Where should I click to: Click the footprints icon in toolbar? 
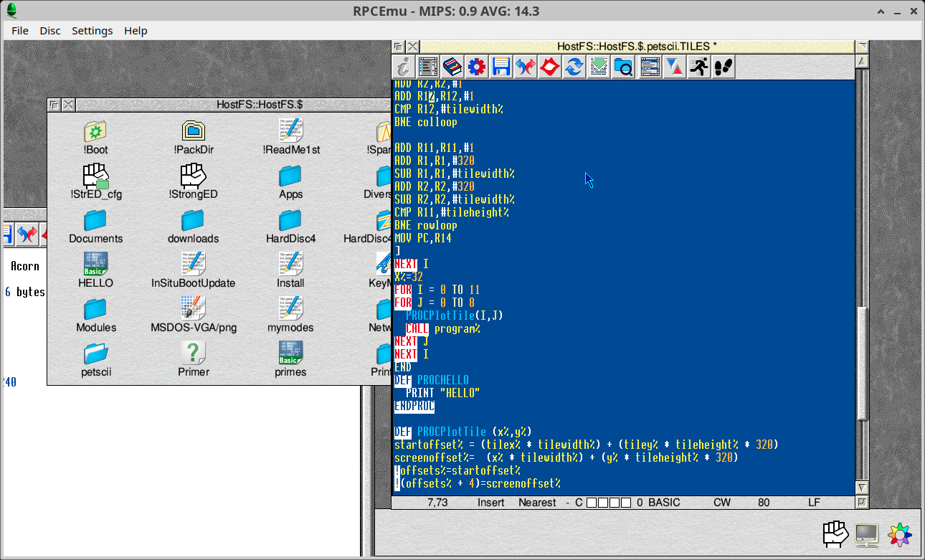[x=723, y=67]
